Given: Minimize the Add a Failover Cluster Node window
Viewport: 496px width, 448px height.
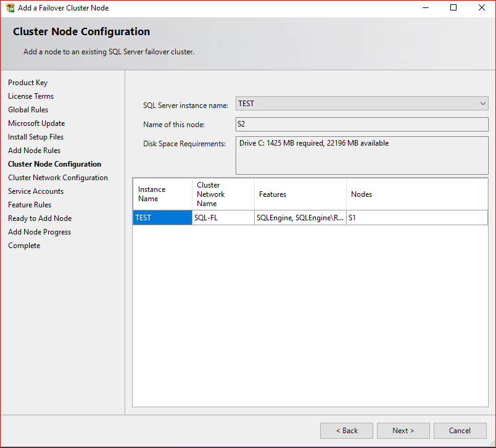Looking at the screenshot, I should click(426, 8).
